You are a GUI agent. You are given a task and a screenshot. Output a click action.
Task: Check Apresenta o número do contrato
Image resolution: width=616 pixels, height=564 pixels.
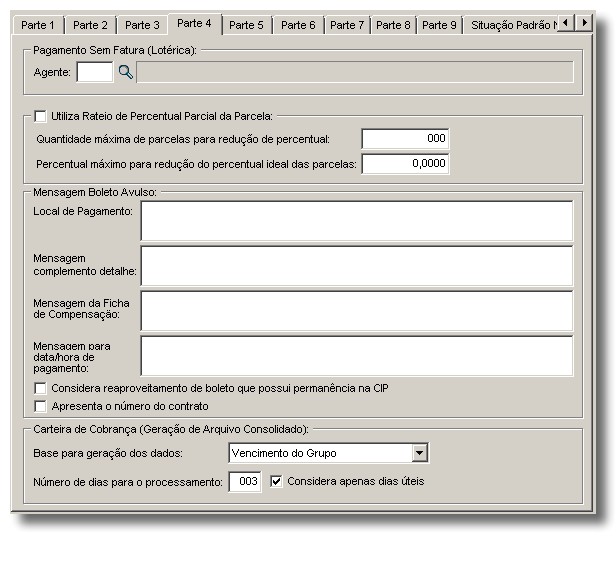click(40, 406)
